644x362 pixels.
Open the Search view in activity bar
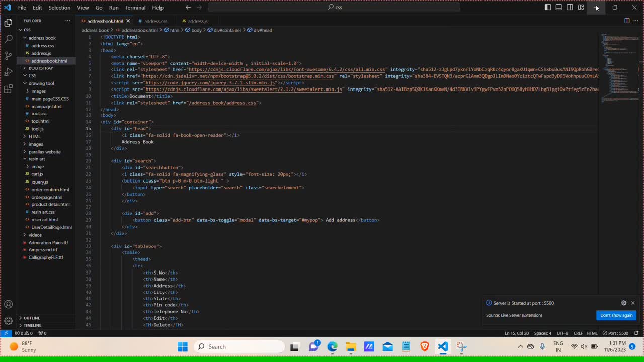point(8,39)
